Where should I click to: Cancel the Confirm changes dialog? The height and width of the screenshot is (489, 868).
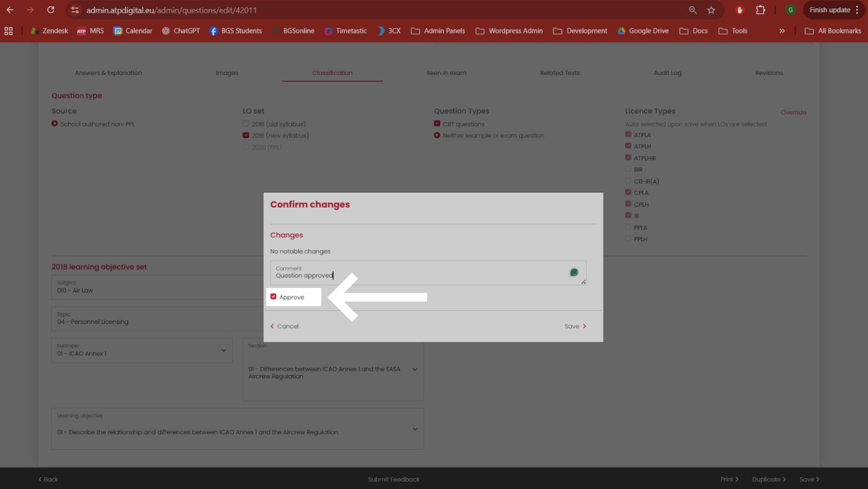(x=284, y=326)
